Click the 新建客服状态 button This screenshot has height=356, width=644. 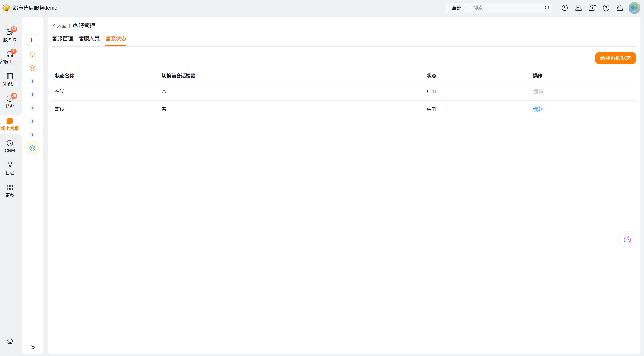pos(615,58)
